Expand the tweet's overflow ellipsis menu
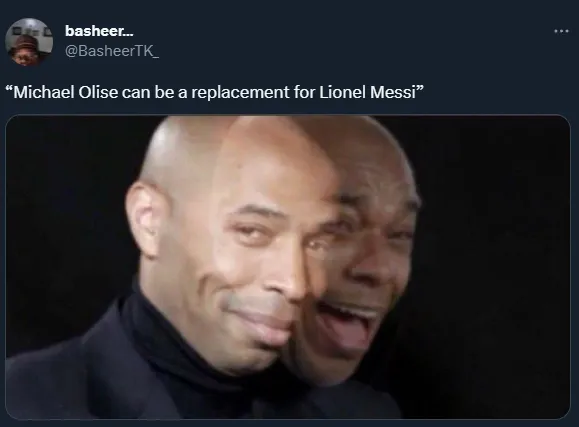This screenshot has width=579, height=427. (561, 31)
